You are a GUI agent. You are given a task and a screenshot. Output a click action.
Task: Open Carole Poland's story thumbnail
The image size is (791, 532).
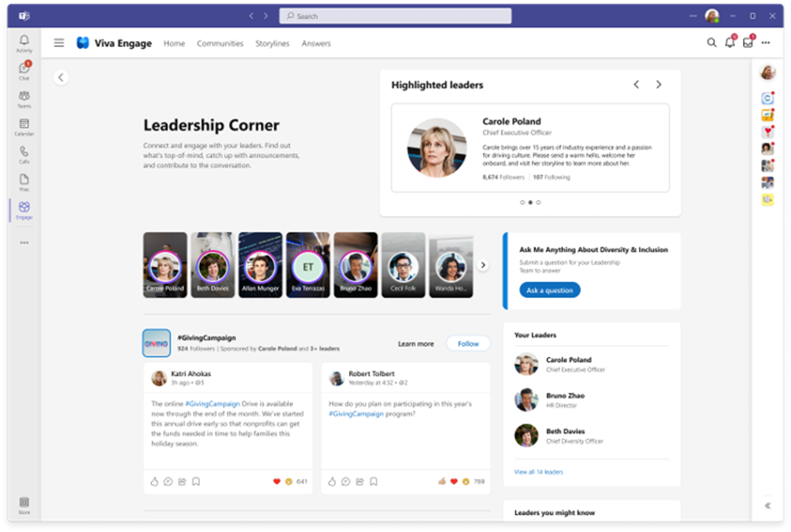pyautogui.click(x=165, y=265)
